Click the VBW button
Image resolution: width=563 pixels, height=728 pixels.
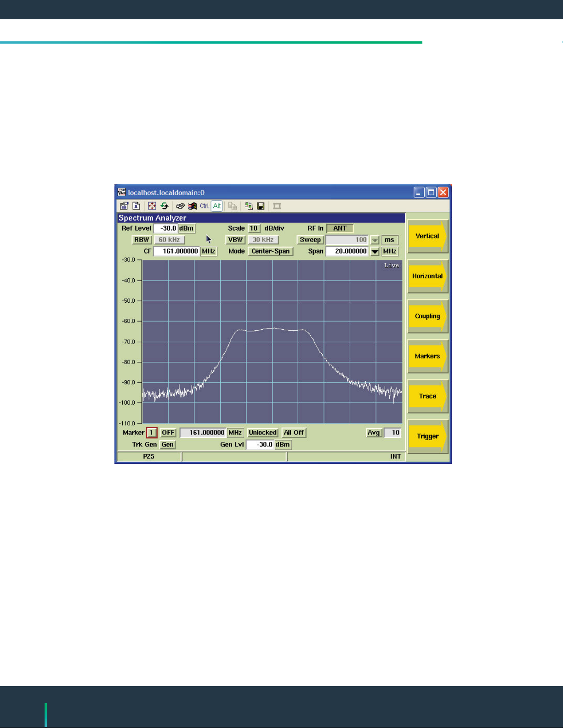click(x=235, y=240)
